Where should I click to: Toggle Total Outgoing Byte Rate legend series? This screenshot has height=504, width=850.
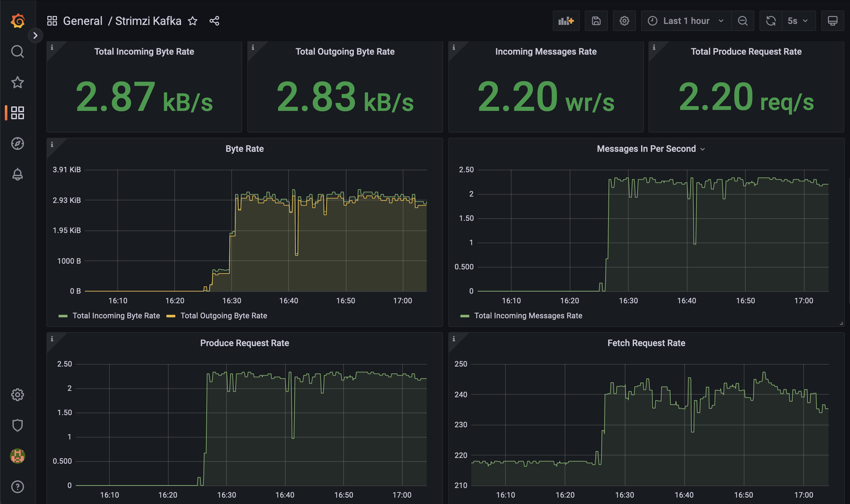coord(224,316)
